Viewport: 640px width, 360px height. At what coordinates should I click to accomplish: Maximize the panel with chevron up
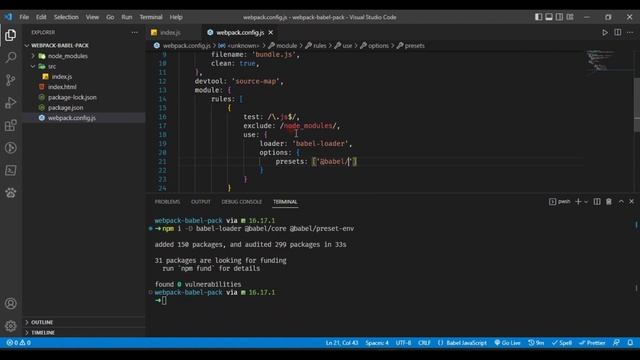tap(621, 202)
